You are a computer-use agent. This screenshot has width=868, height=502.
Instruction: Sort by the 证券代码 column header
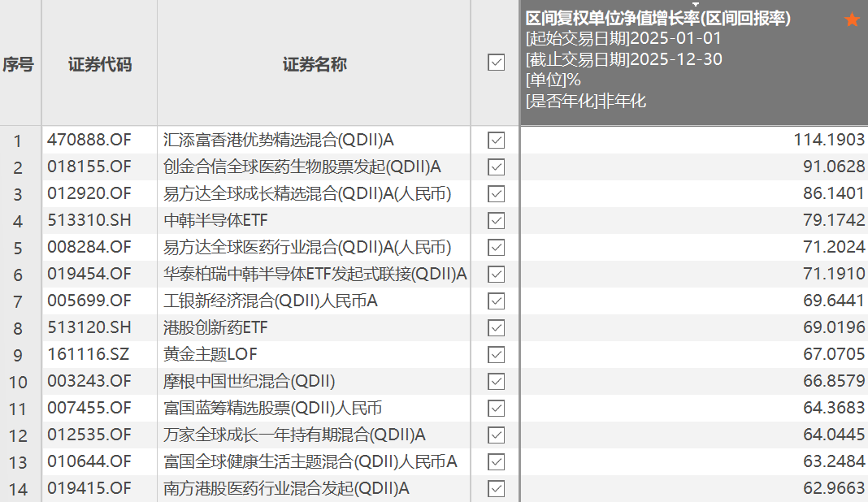[x=100, y=65]
